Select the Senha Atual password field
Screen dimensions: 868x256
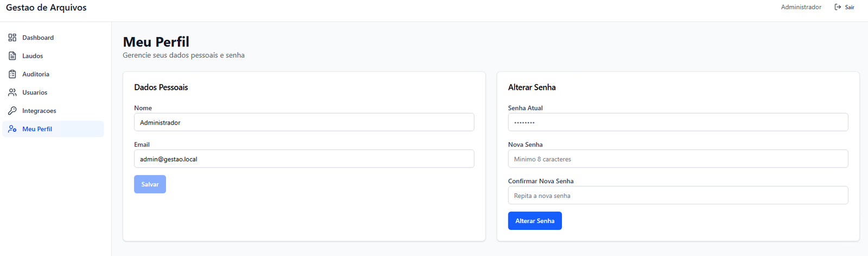pos(678,122)
